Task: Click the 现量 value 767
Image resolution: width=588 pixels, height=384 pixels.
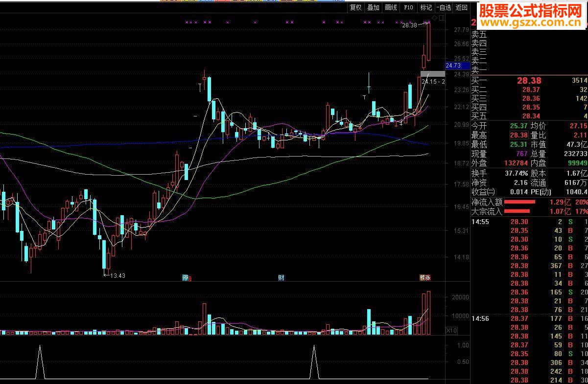Action: 522,154
